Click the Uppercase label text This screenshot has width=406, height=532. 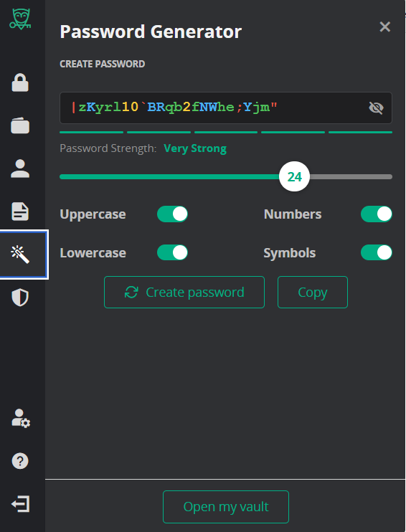pyautogui.click(x=93, y=214)
